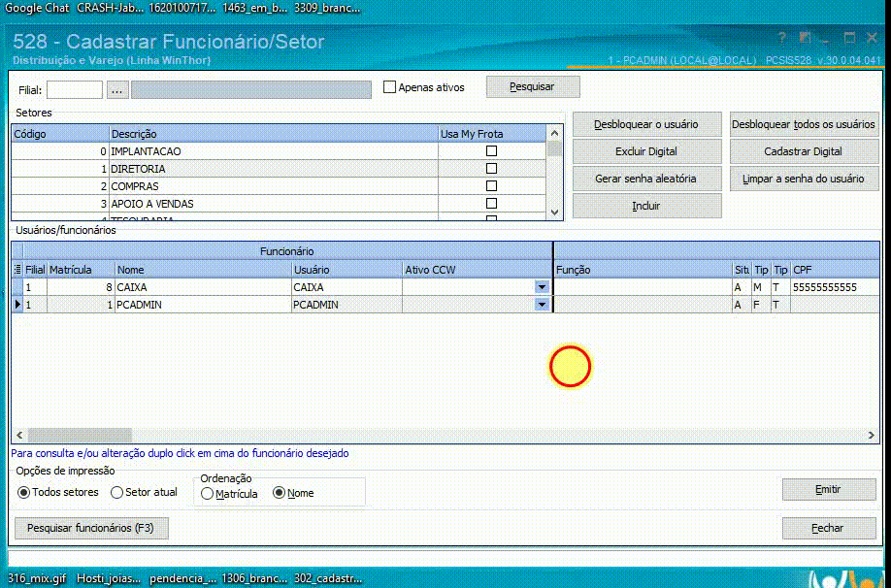This screenshot has height=588, width=891.
Task: Click the Setores list scroll down arrow
Action: (554, 212)
